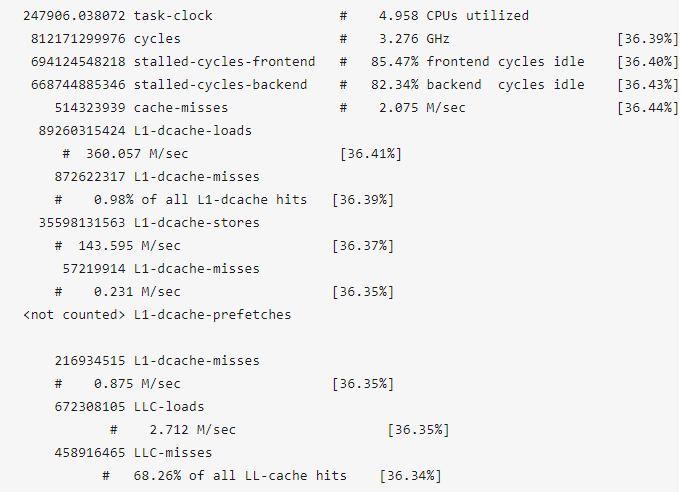Click the LLC-loads event name
Screen dimensions: 683x492
[x=169, y=407]
